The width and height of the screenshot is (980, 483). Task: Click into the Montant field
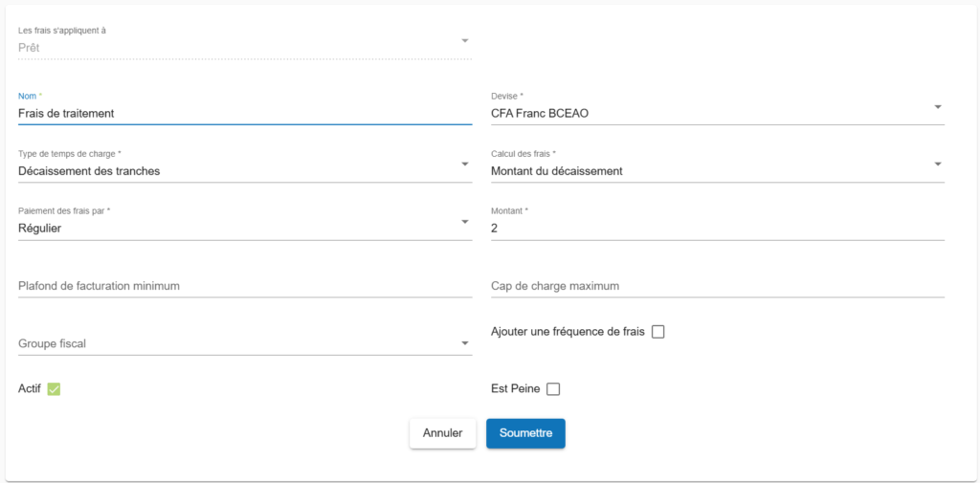click(x=717, y=229)
